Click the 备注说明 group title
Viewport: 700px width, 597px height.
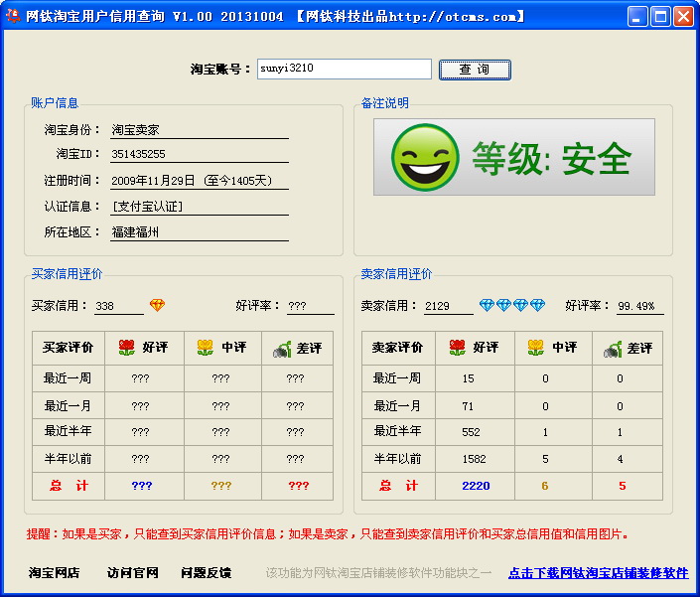pyautogui.click(x=384, y=103)
